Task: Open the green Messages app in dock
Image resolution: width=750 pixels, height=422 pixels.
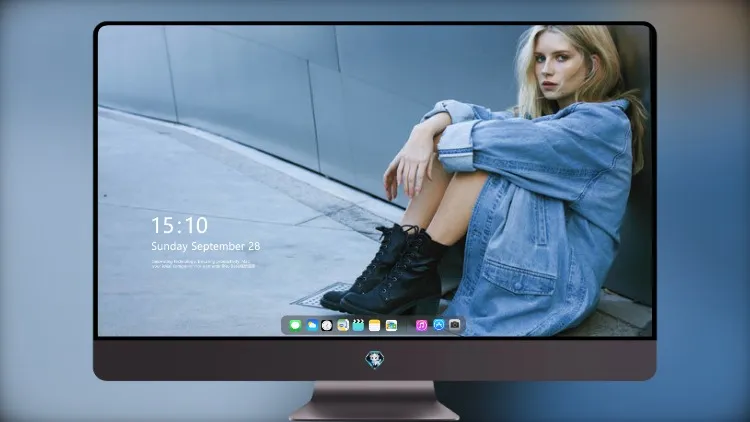Action: click(x=295, y=325)
